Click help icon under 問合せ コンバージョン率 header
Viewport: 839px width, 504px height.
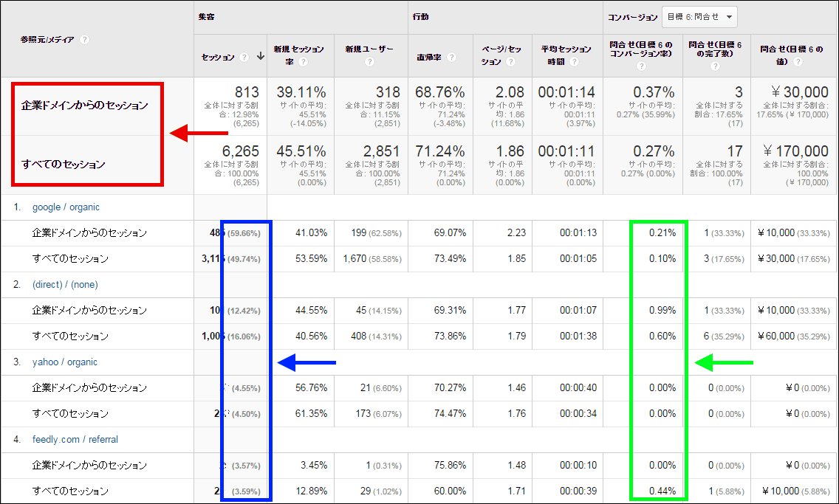[x=642, y=66]
